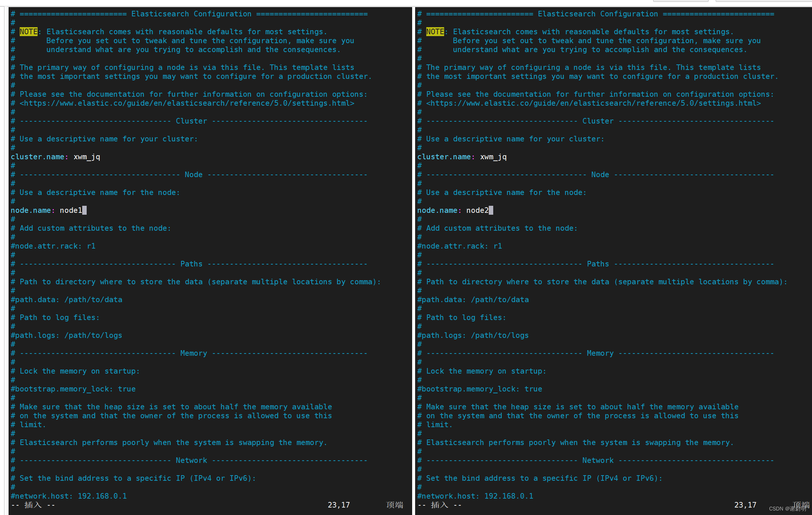Click #path.logs line in left pane
The image size is (812, 515).
(67, 335)
